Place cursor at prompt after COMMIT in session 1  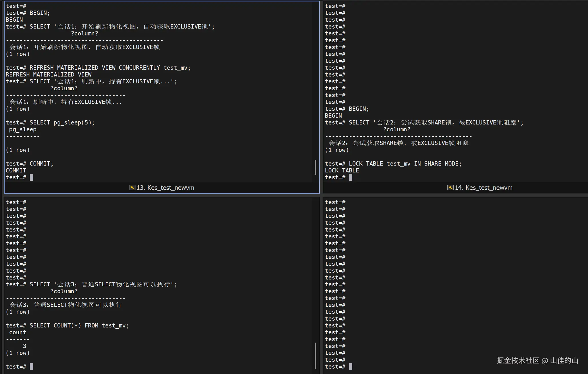tap(31, 177)
